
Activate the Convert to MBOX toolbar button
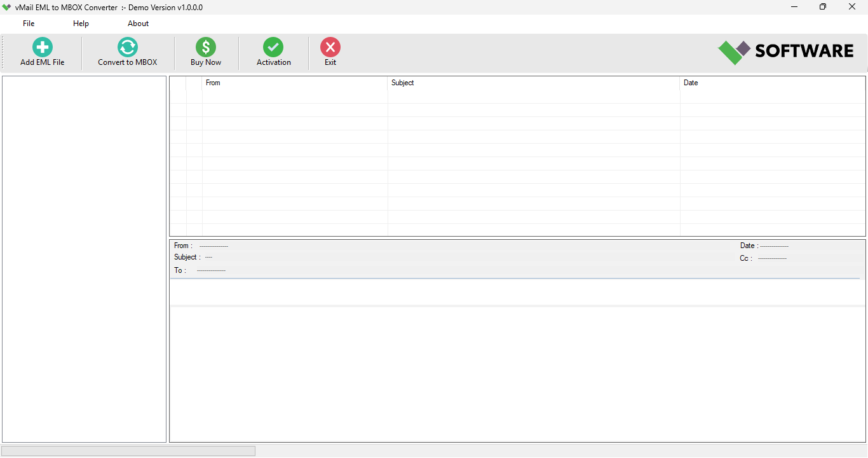[127, 52]
